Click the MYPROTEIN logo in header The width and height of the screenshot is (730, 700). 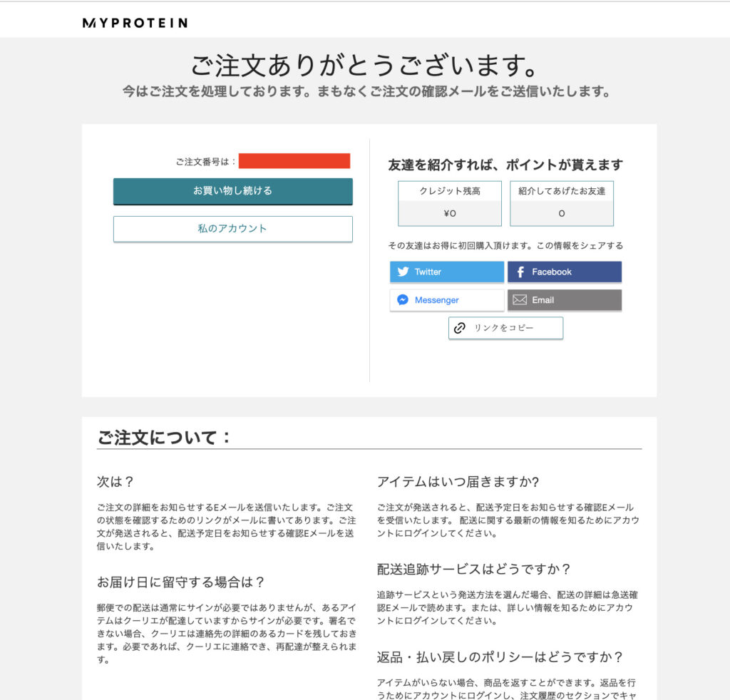click(135, 23)
